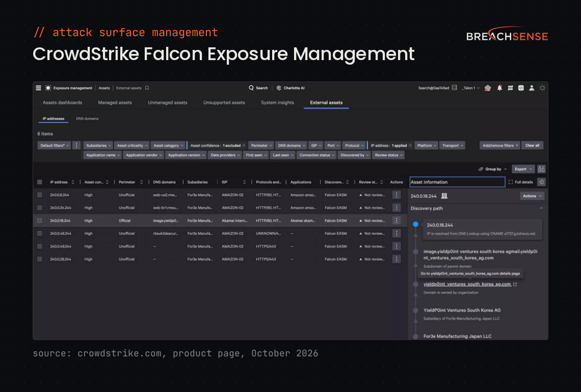Click the host icon next to 240.0.18.244
581x392 pixels.
tap(444, 196)
